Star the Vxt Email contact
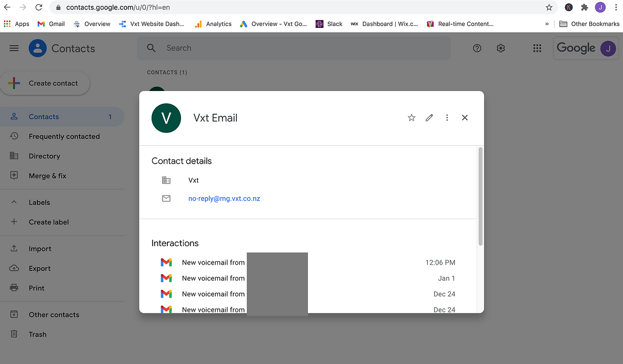623x364 pixels. [411, 118]
